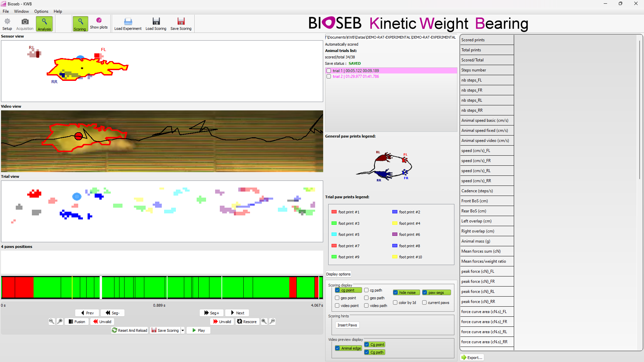Expand the Display options section
This screenshot has width=644, height=362.
tap(338, 274)
